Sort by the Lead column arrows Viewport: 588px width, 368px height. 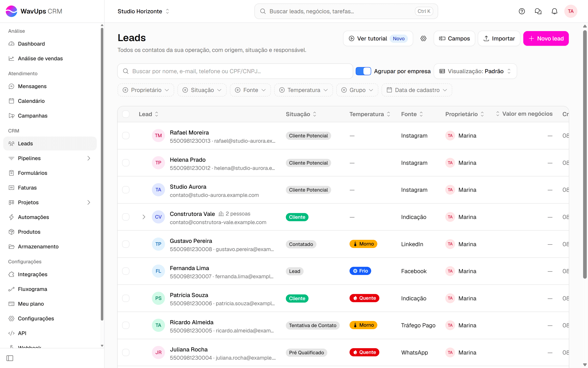click(156, 114)
